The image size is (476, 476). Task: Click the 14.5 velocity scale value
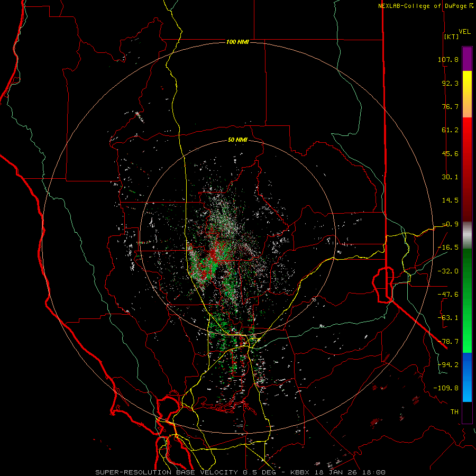pos(450,200)
